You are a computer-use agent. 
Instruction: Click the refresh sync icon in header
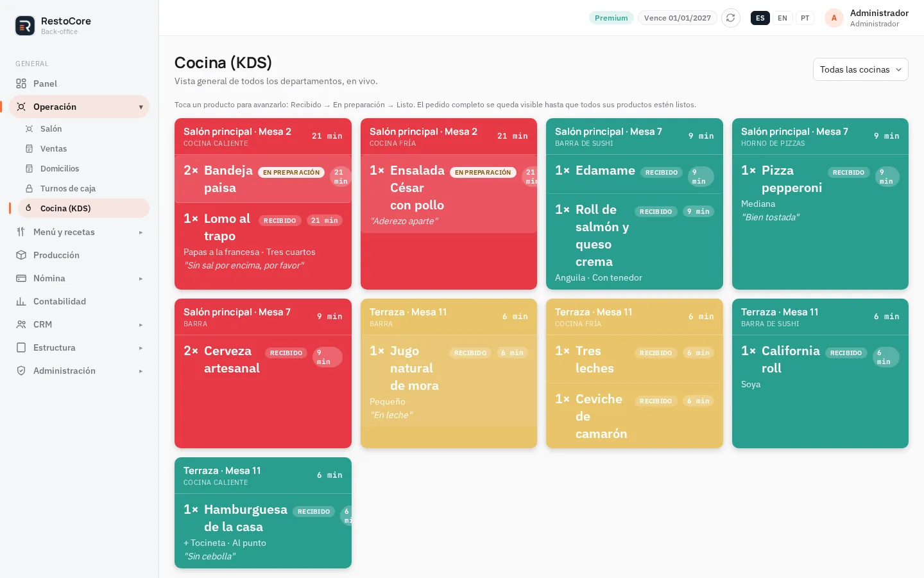click(x=730, y=18)
